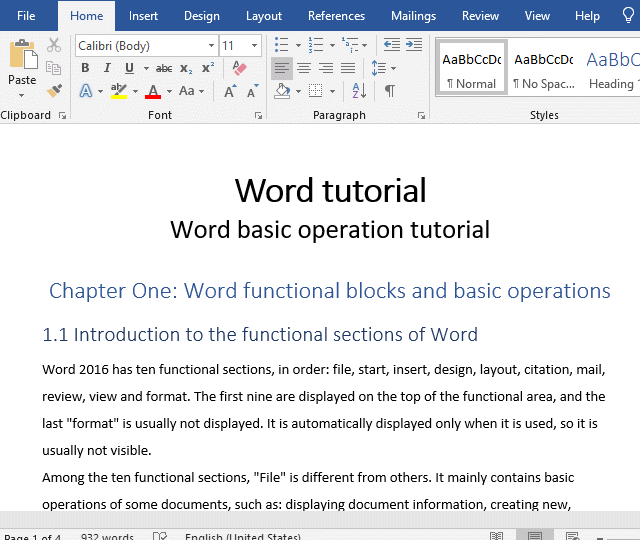
Task: Apply red font color
Action: [x=153, y=91]
